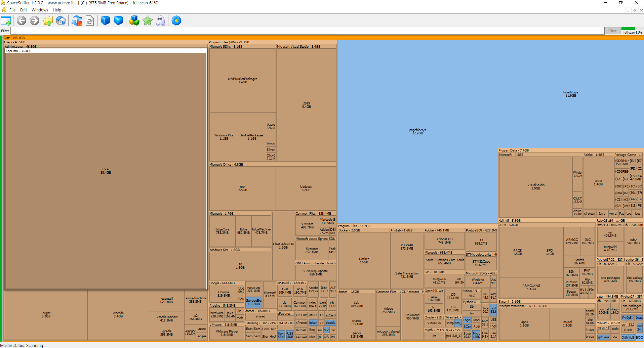The width and height of the screenshot is (644, 348).
Task: Restore the inner scan view window
Action: click(x=635, y=10)
